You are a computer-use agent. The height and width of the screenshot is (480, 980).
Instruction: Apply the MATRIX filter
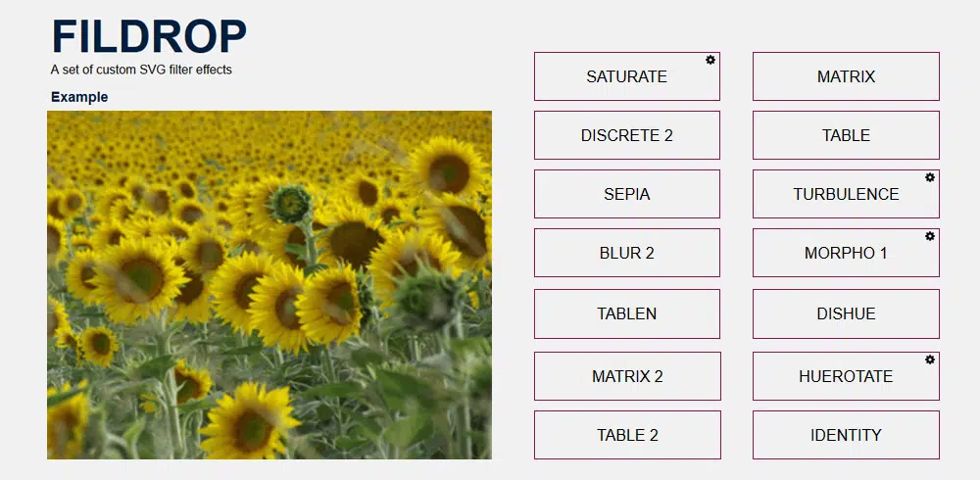(846, 76)
